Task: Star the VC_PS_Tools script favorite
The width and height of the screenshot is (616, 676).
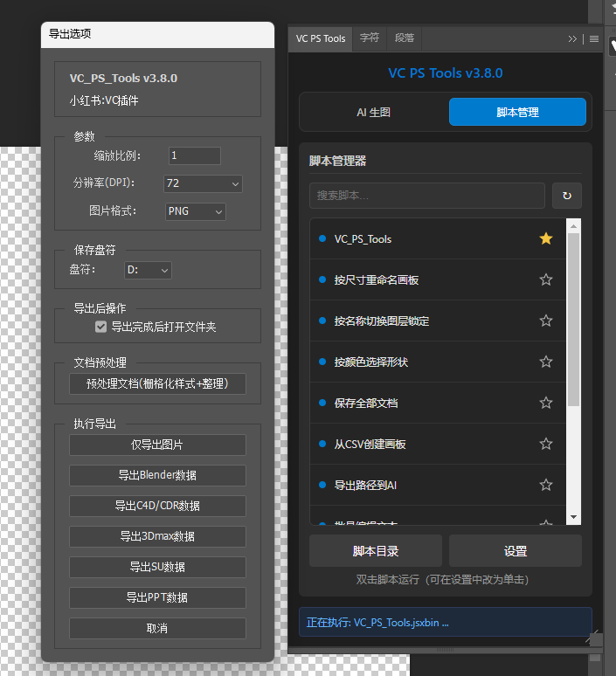Action: coord(546,238)
